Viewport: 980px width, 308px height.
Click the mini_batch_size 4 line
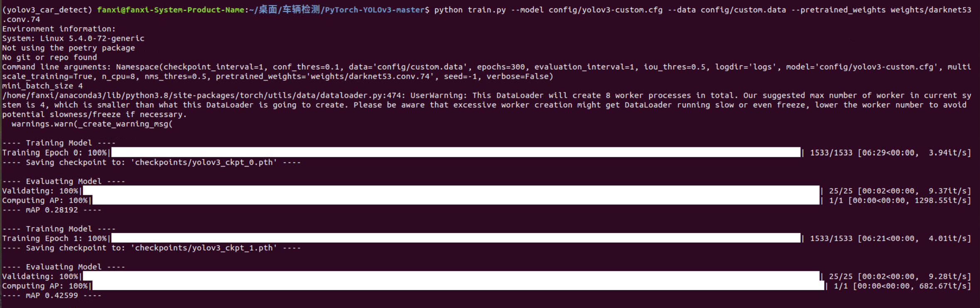[x=42, y=86]
